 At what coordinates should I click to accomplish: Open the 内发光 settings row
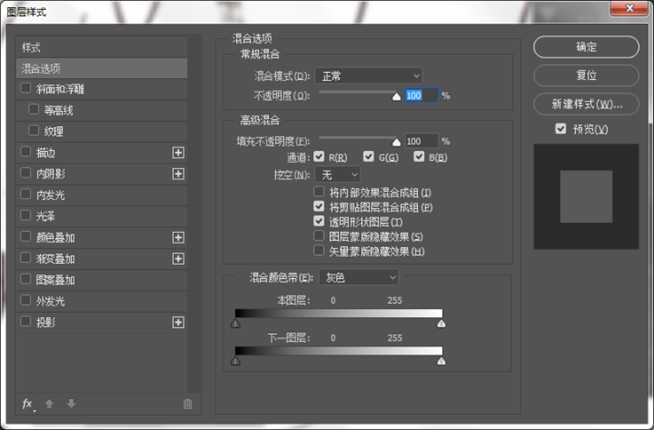(x=101, y=195)
